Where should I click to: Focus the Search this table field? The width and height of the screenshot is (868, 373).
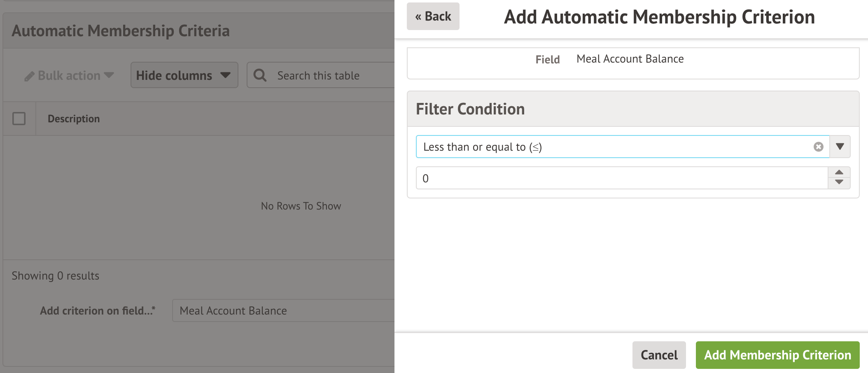coord(329,76)
